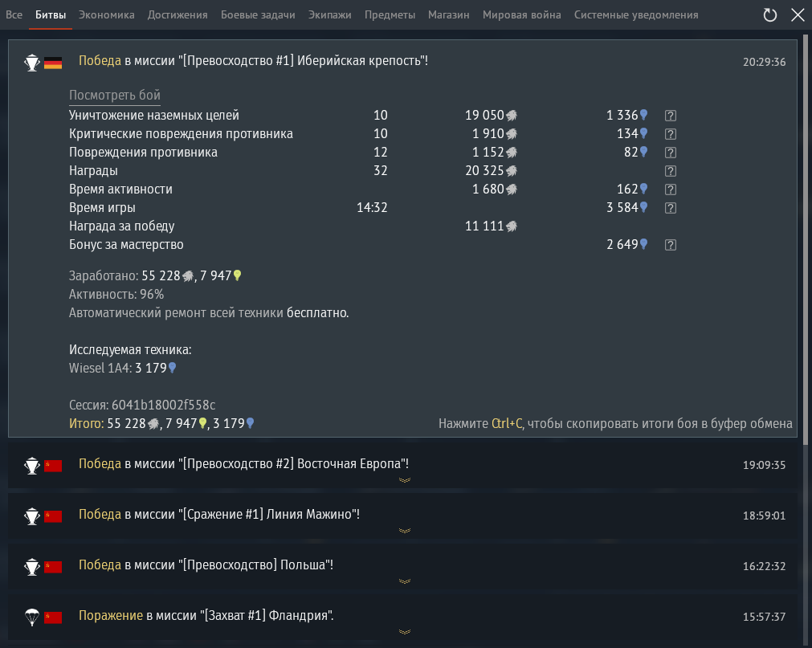Expand the Фландрия defeat entry chevron
Image resolution: width=812 pixels, height=648 pixels.
click(x=405, y=632)
